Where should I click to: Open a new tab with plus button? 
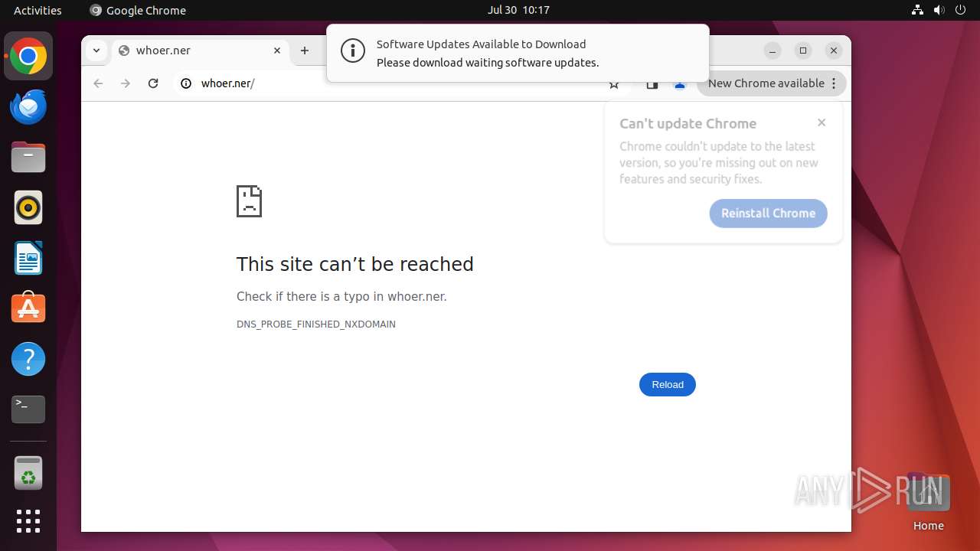click(x=305, y=51)
